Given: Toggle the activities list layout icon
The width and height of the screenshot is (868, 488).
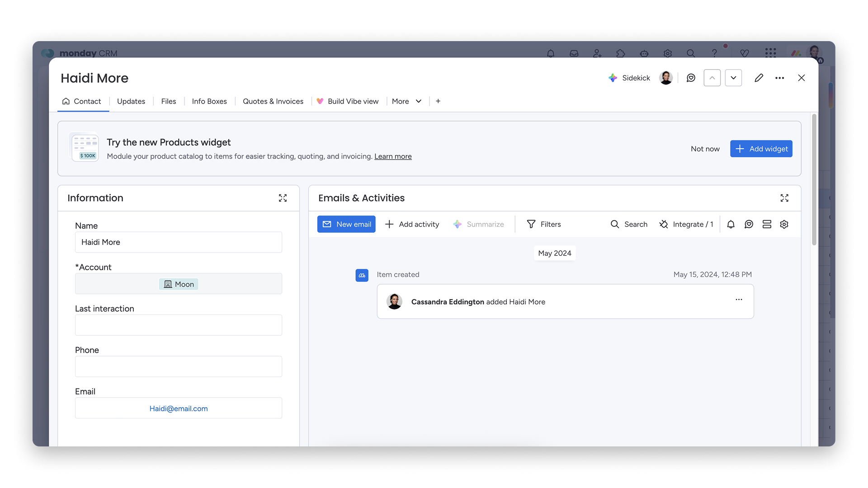Looking at the screenshot, I should point(767,224).
